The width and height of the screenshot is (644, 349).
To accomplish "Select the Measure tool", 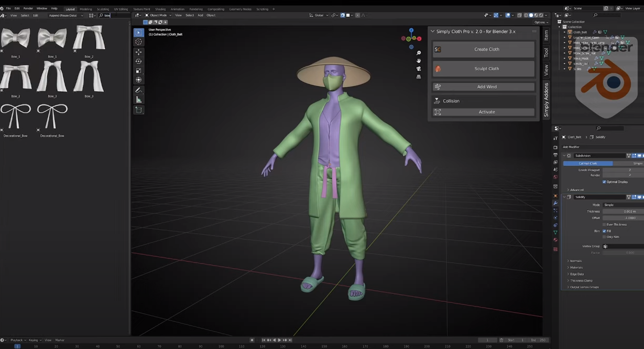I will pos(138,100).
